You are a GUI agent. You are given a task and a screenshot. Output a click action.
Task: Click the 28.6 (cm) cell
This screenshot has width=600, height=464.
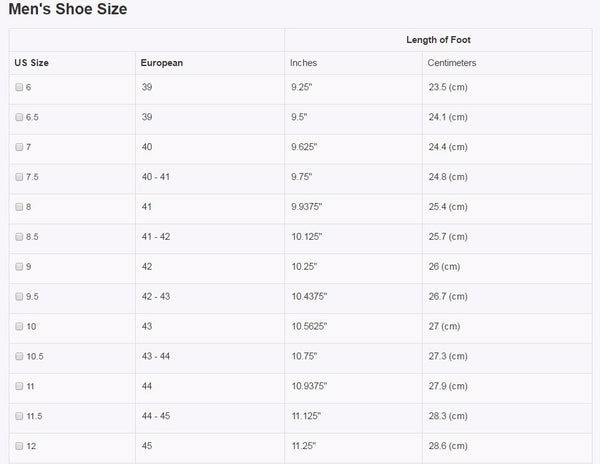[447, 445]
